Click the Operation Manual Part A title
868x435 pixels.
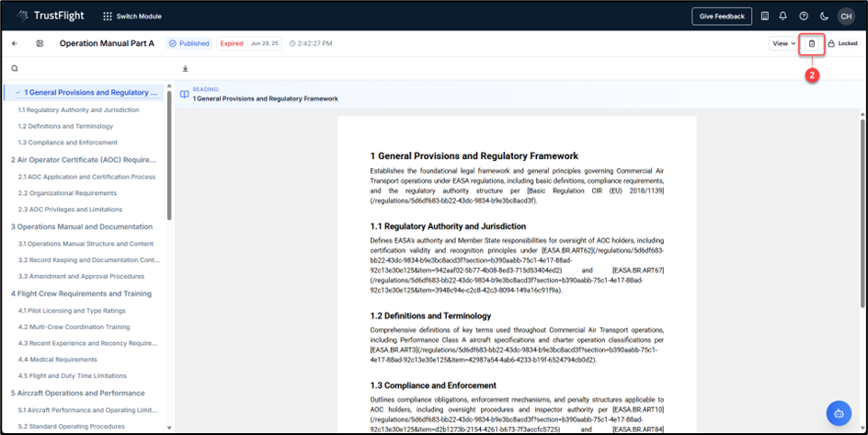107,43
